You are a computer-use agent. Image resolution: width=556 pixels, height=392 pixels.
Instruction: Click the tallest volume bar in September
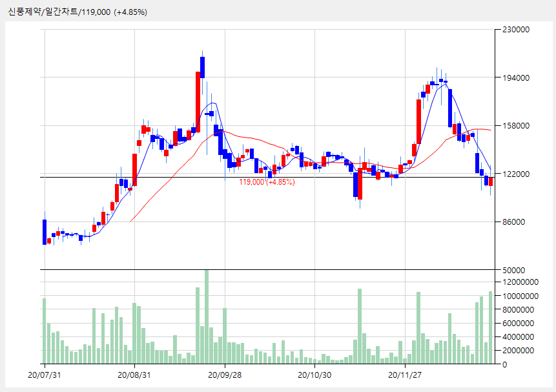pyautogui.click(x=207, y=317)
